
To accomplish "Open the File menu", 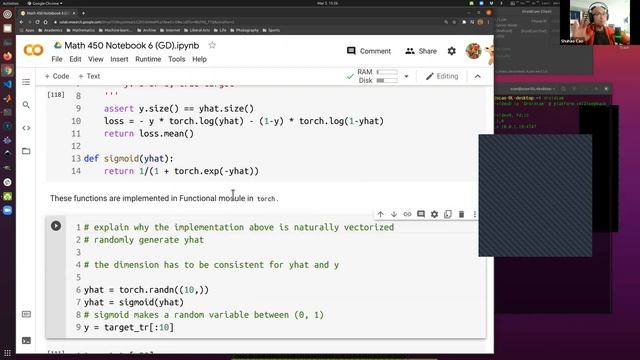I will (x=57, y=59).
